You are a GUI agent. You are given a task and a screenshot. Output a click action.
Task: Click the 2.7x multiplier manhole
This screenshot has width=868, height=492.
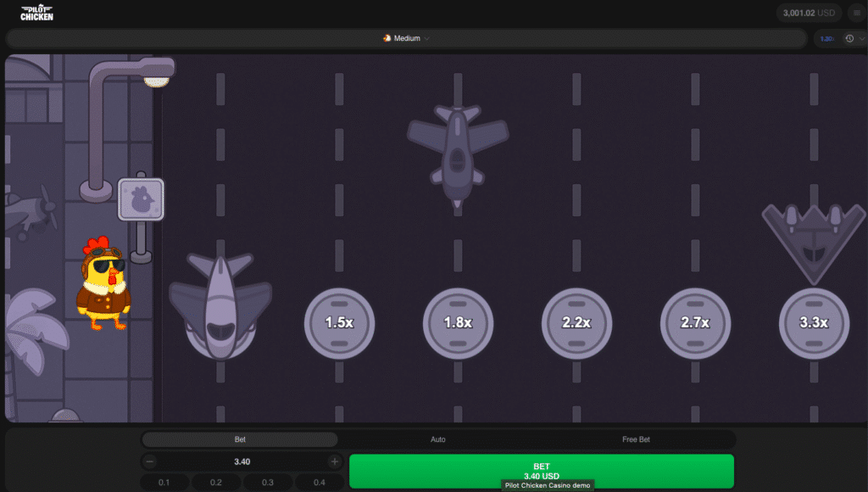point(694,322)
